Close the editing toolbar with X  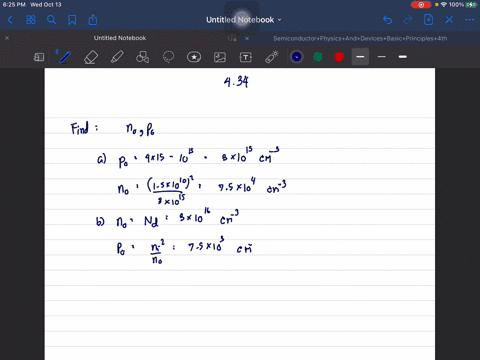449,20
